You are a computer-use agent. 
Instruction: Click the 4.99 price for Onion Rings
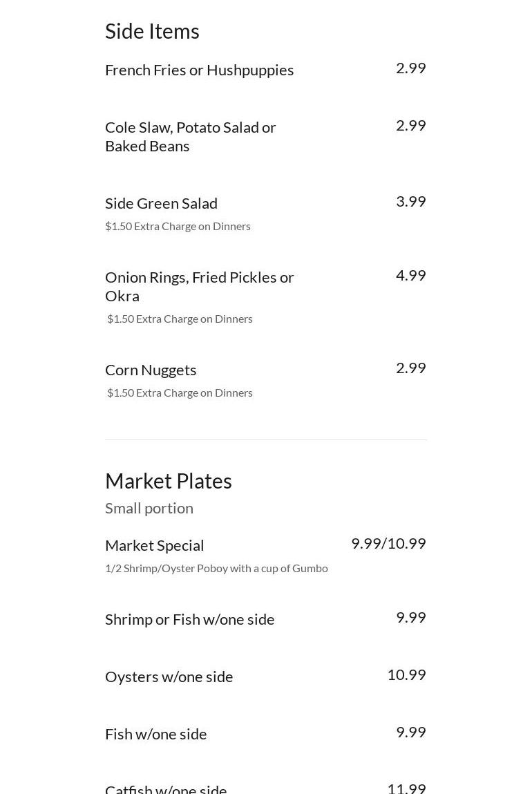point(410,275)
